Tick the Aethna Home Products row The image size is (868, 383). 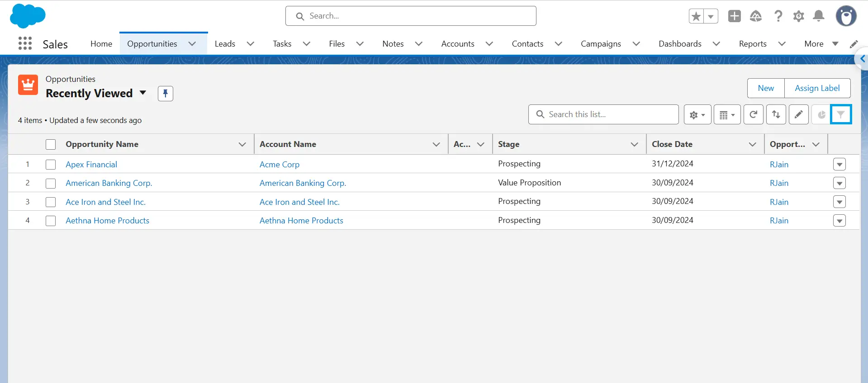click(51, 221)
